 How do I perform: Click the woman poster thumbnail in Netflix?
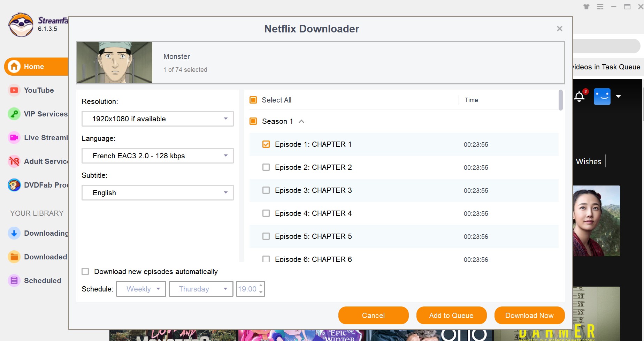[596, 221]
